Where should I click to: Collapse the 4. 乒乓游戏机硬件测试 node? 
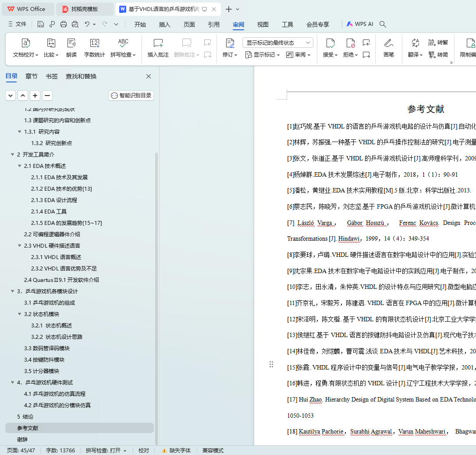pos(12,383)
